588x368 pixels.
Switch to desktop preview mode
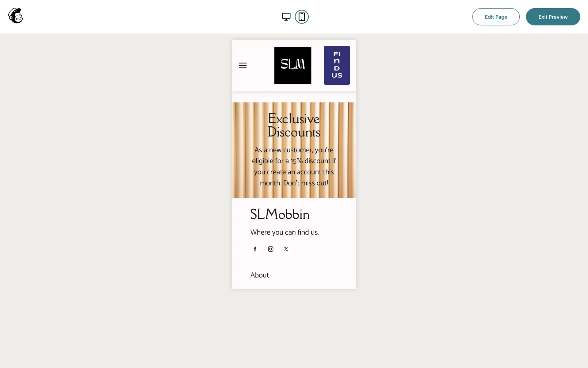point(286,17)
